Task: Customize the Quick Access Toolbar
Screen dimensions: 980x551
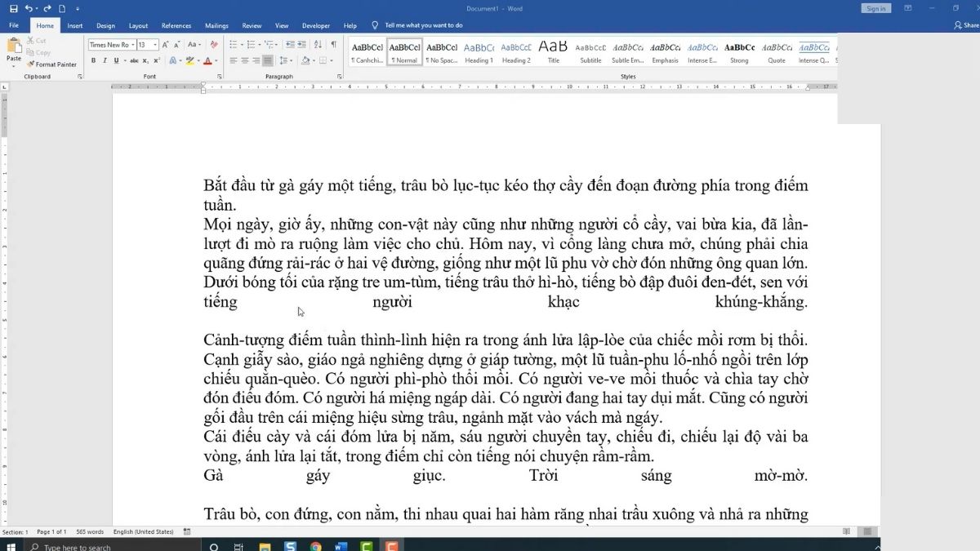Action: [78, 8]
